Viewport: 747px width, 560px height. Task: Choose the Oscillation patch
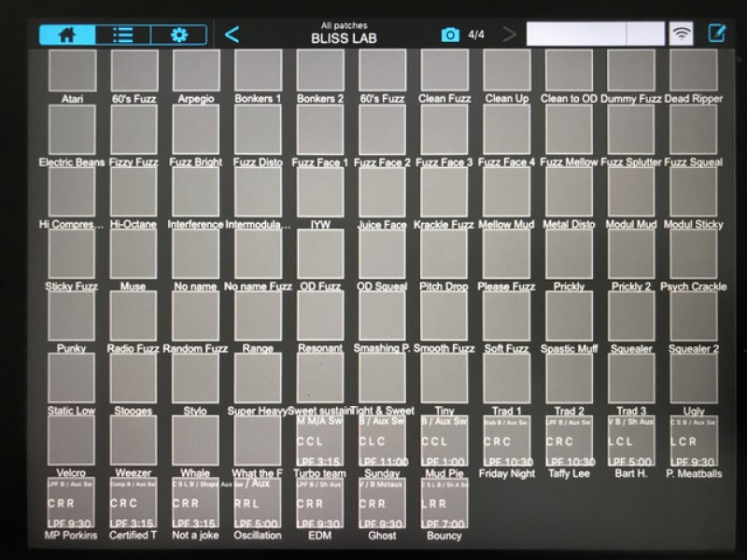[x=258, y=503]
